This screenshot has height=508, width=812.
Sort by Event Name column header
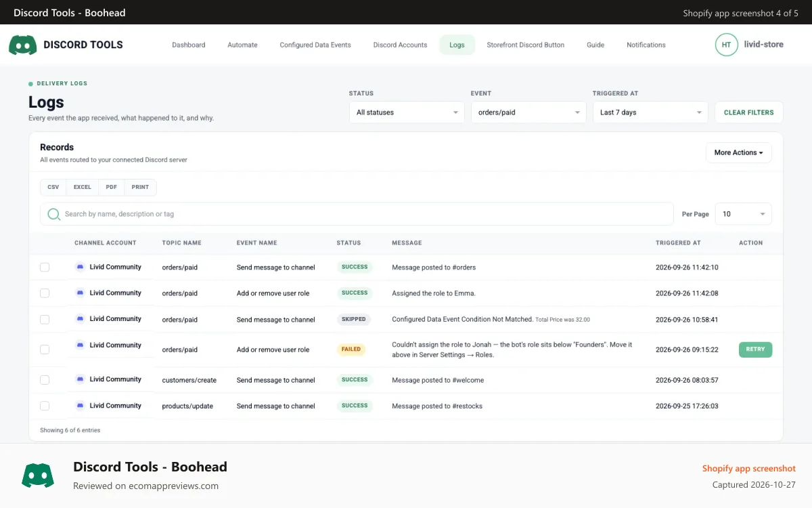(257, 242)
